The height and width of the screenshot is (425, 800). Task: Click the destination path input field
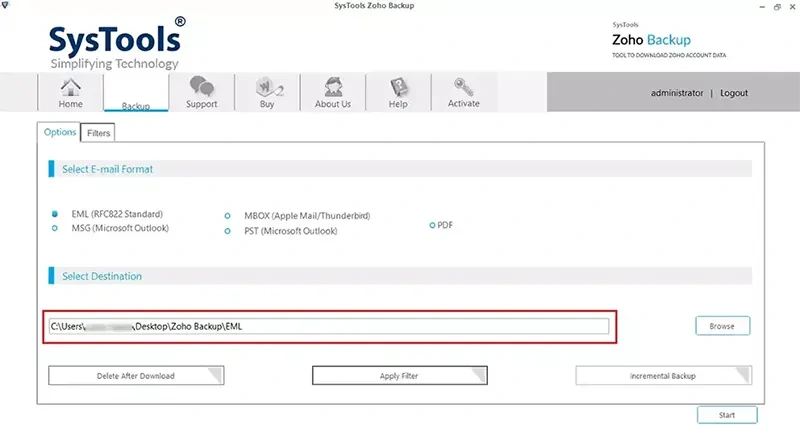(x=329, y=327)
